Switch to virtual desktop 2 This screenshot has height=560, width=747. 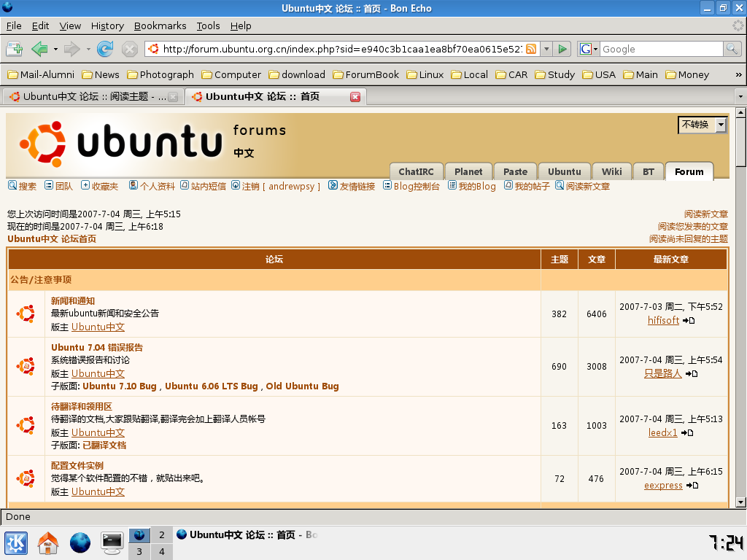click(x=162, y=534)
